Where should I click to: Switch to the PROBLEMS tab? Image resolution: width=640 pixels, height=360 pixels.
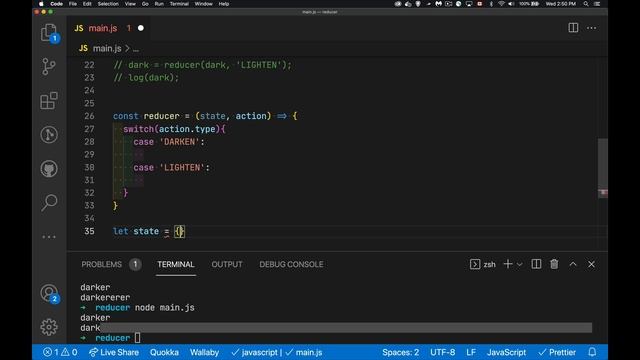coord(101,264)
